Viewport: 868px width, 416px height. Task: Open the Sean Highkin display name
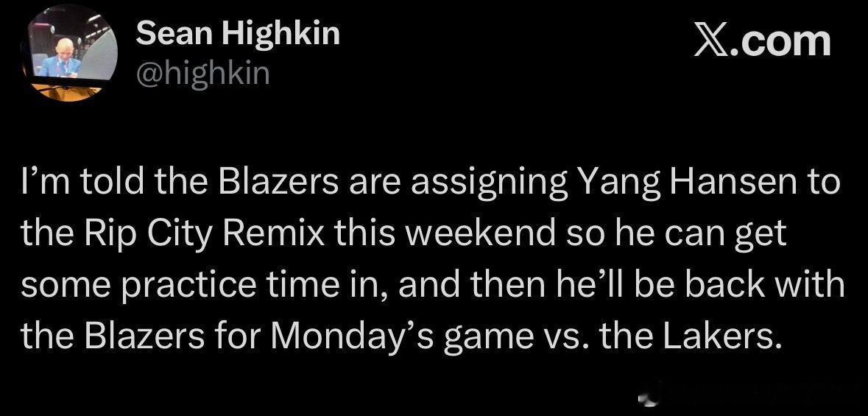(x=239, y=33)
